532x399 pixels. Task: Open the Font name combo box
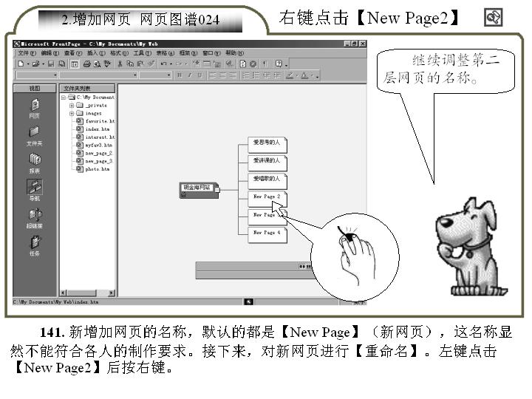(99, 75)
